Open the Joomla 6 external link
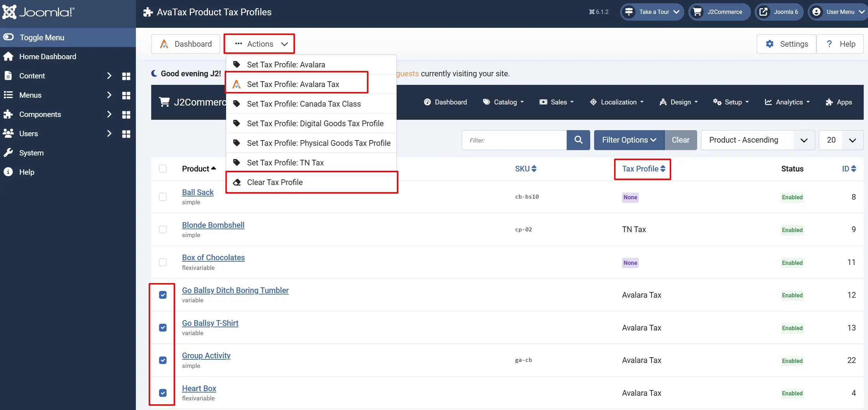The width and height of the screenshot is (868, 410). pos(779,12)
